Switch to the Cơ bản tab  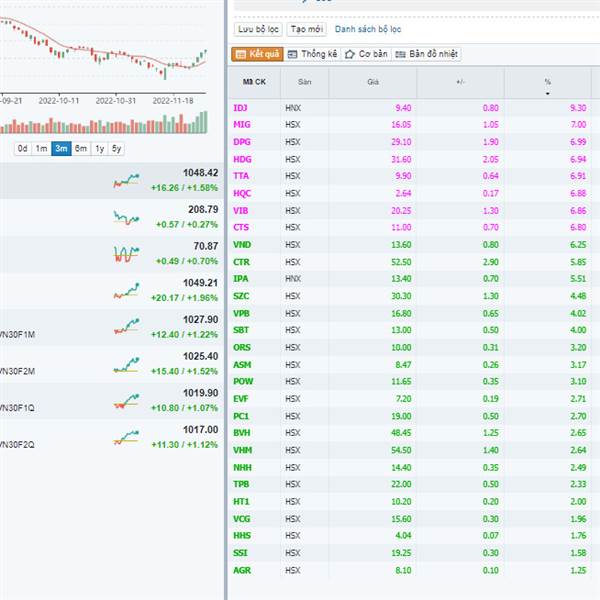366,54
